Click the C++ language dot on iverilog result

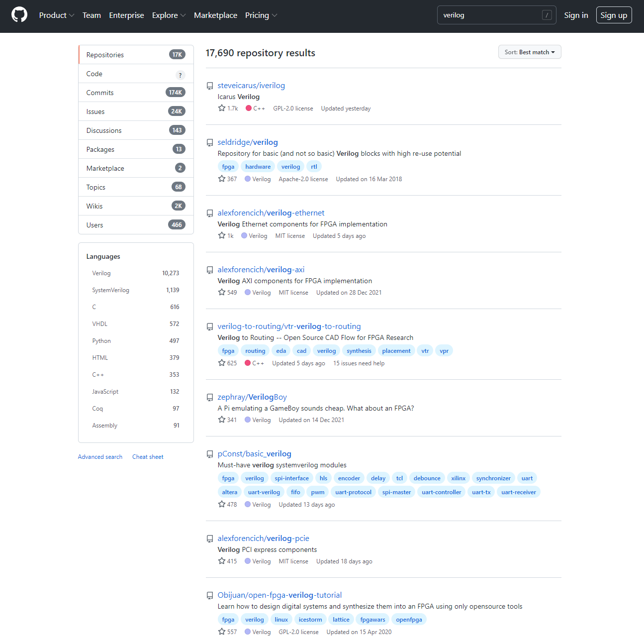pyautogui.click(x=248, y=108)
